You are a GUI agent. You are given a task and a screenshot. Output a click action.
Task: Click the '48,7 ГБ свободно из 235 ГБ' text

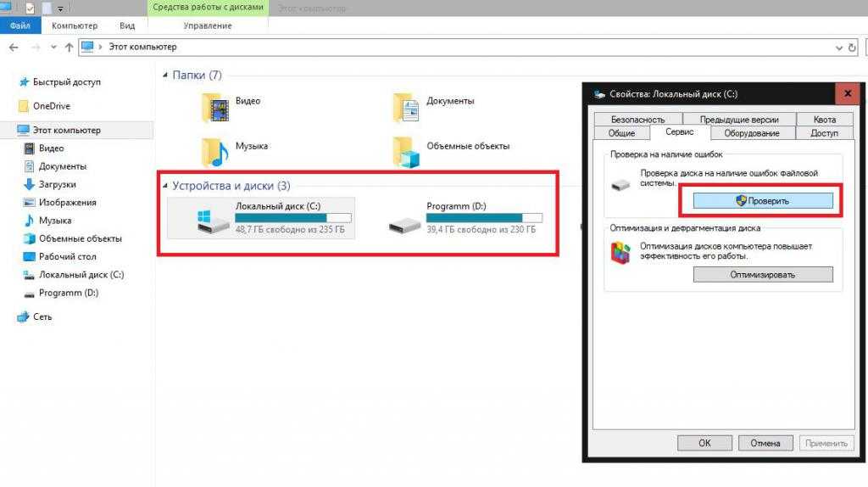(x=290, y=229)
